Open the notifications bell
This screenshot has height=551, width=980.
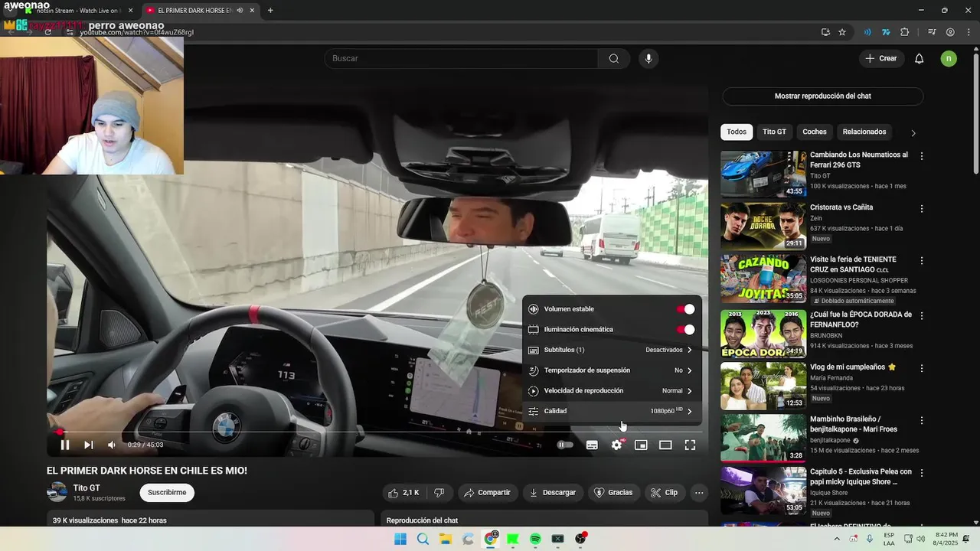[920, 58]
